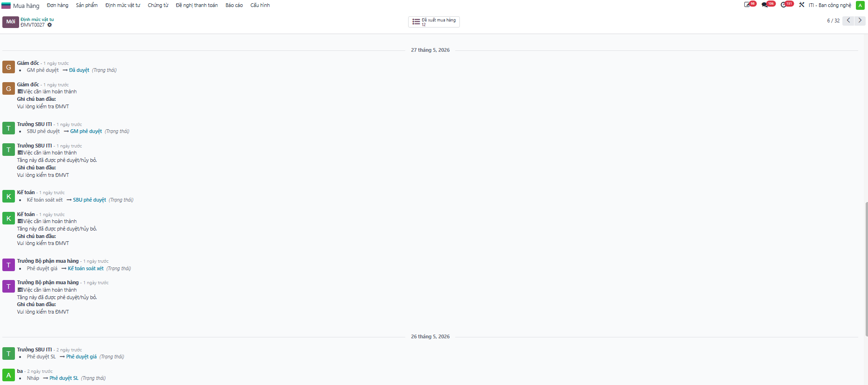868x385 pixels.
Task: Click the Phê duyệt SL new status value by ba
Action: point(64,378)
